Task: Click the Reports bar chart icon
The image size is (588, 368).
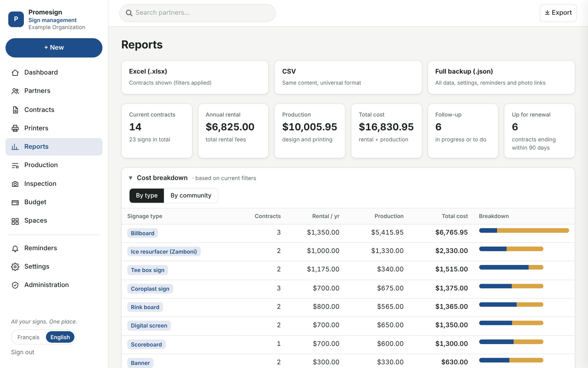Action: (15, 147)
